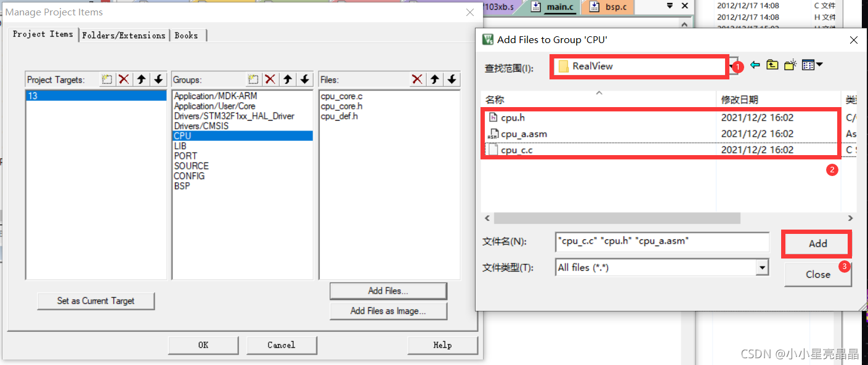Click the Close button in Add Files dialog
Screen dimensions: 868x365
pyautogui.click(x=818, y=275)
